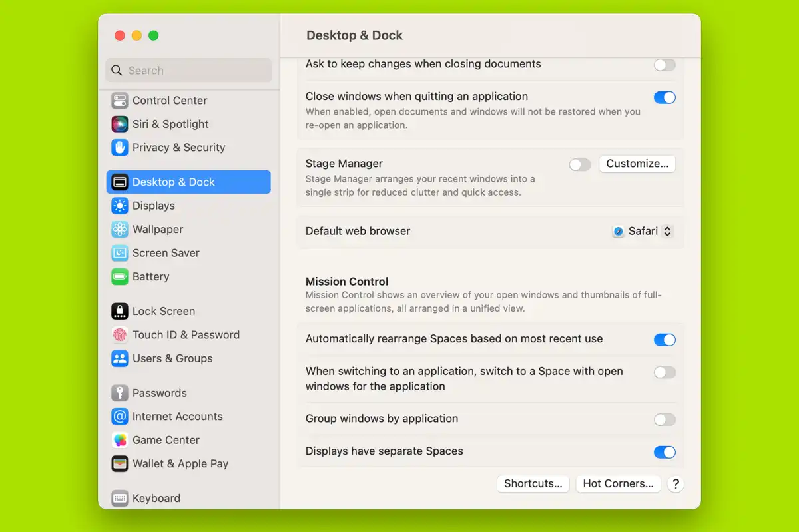This screenshot has width=799, height=532.
Task: Open the Battery settings pane
Action: click(188, 277)
